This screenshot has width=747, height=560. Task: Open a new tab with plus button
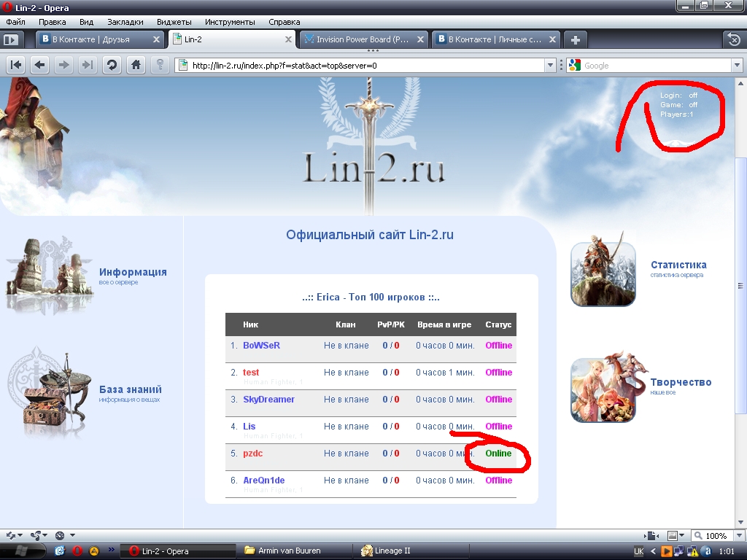pyautogui.click(x=575, y=39)
